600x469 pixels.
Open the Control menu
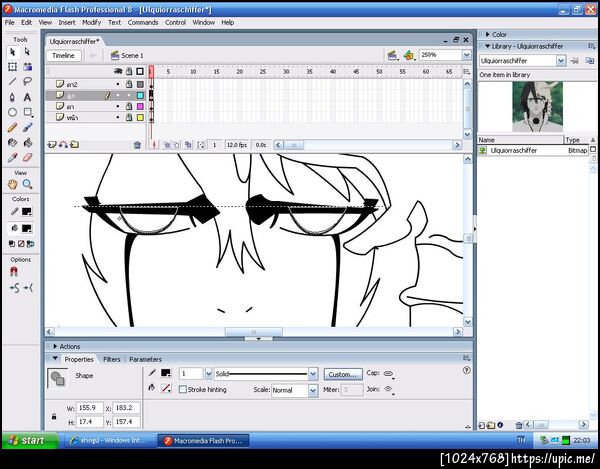175,23
